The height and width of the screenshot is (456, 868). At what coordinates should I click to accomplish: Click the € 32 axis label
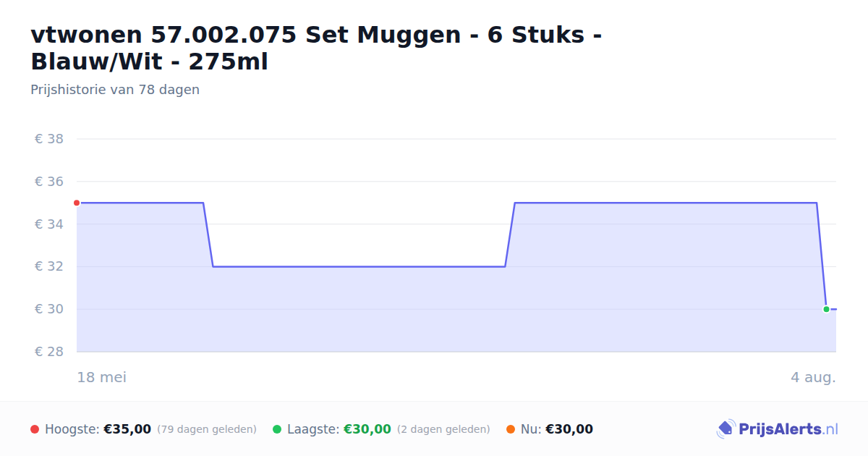49,266
